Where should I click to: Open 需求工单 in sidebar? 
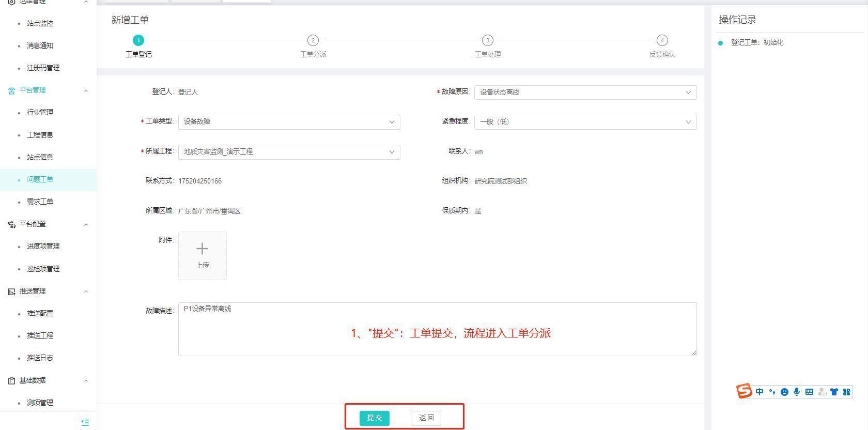40,202
